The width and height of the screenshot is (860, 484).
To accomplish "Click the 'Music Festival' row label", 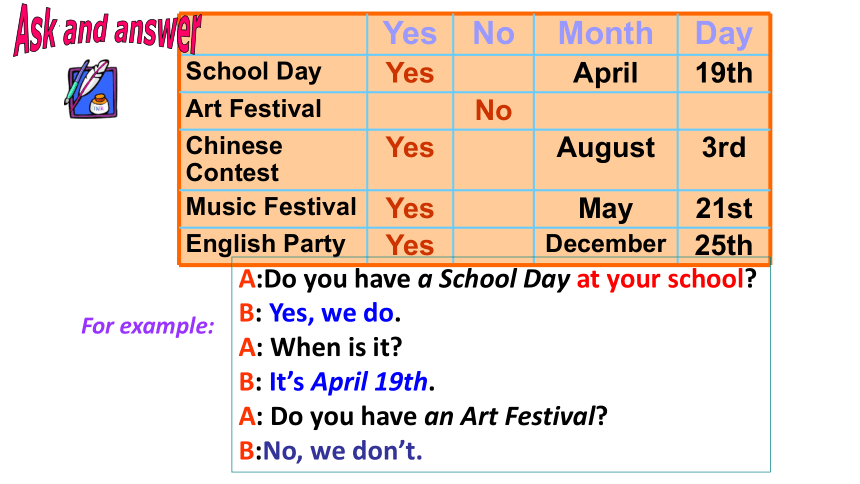I will (x=271, y=206).
